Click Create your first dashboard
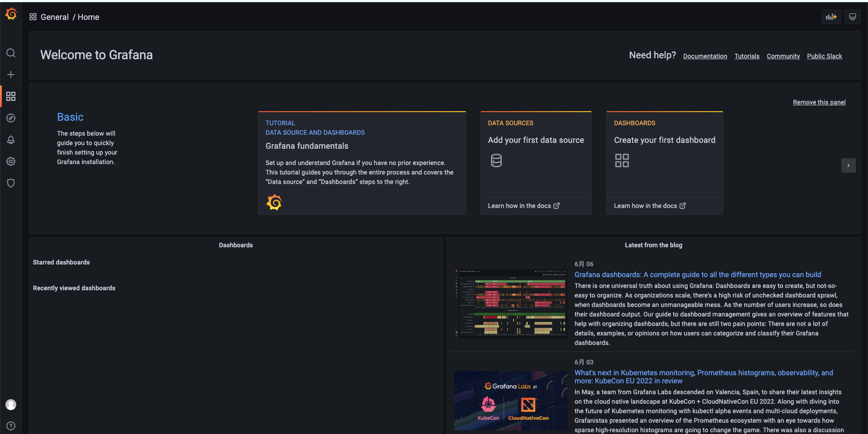The height and width of the screenshot is (434, 868). (665, 140)
